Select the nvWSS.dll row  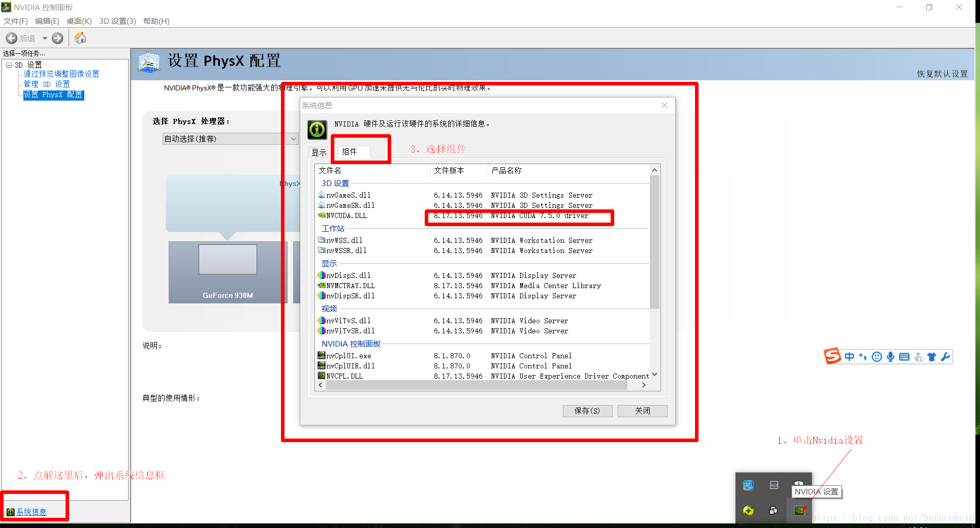(x=483, y=240)
